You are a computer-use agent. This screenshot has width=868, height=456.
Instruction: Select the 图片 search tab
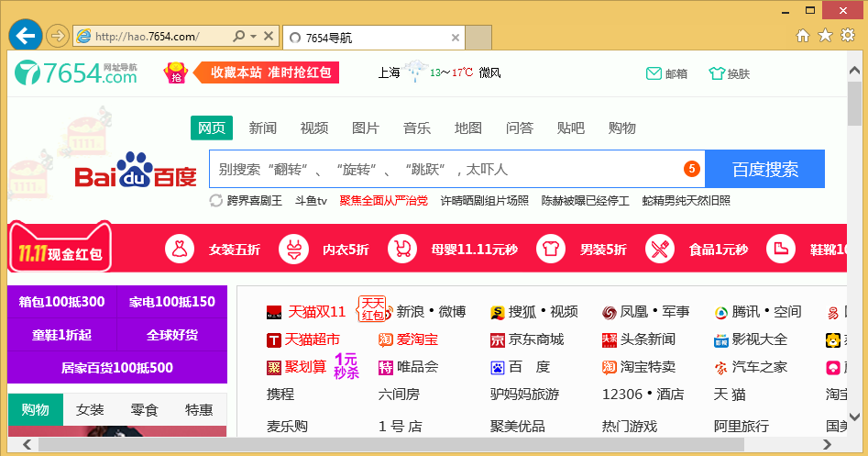pos(366,128)
